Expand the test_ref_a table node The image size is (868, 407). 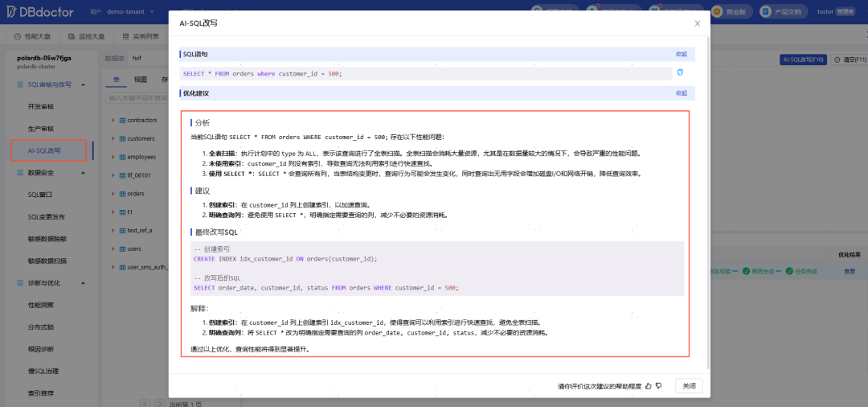point(113,230)
